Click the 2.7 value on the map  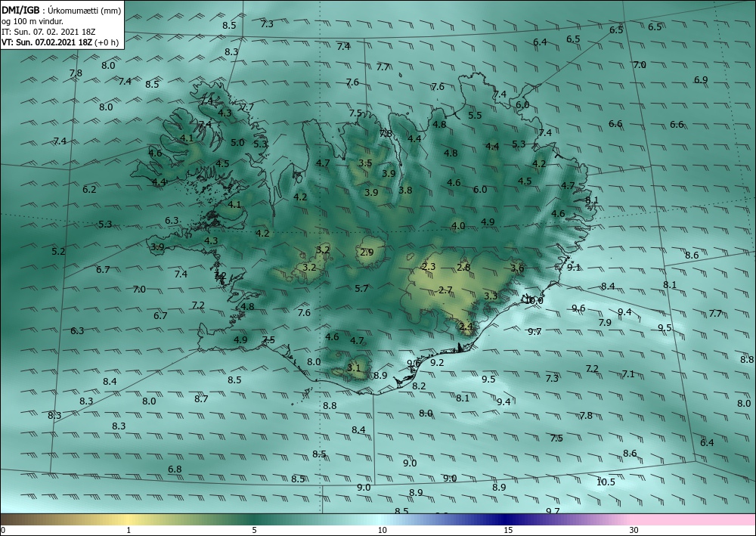tap(445, 290)
